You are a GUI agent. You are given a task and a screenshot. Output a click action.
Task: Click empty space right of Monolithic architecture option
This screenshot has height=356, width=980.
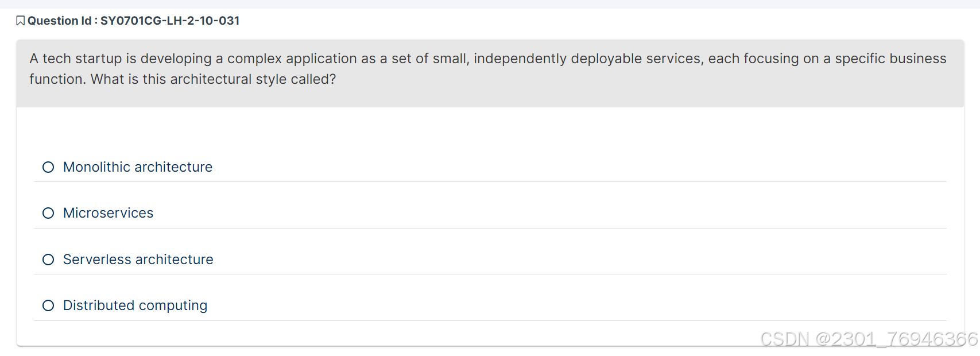tap(517, 167)
